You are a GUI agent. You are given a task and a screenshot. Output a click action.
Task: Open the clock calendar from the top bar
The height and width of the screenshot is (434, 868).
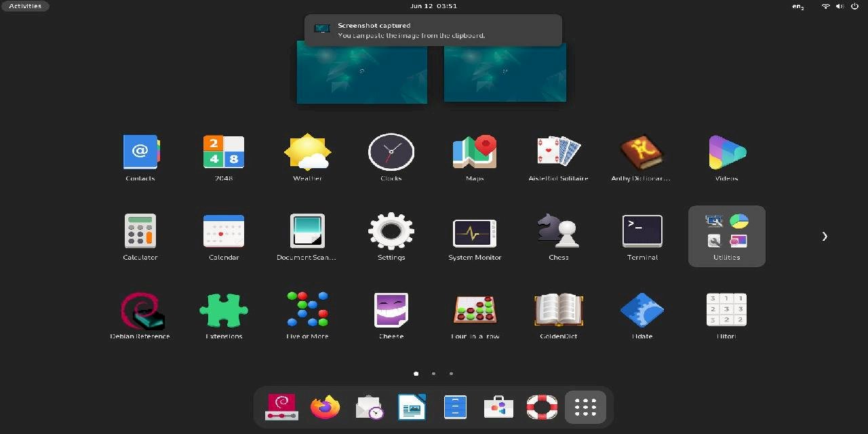pyautogui.click(x=434, y=6)
